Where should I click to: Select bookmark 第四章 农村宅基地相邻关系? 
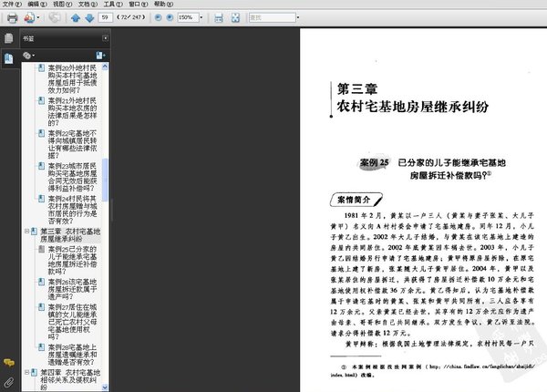[70, 380]
